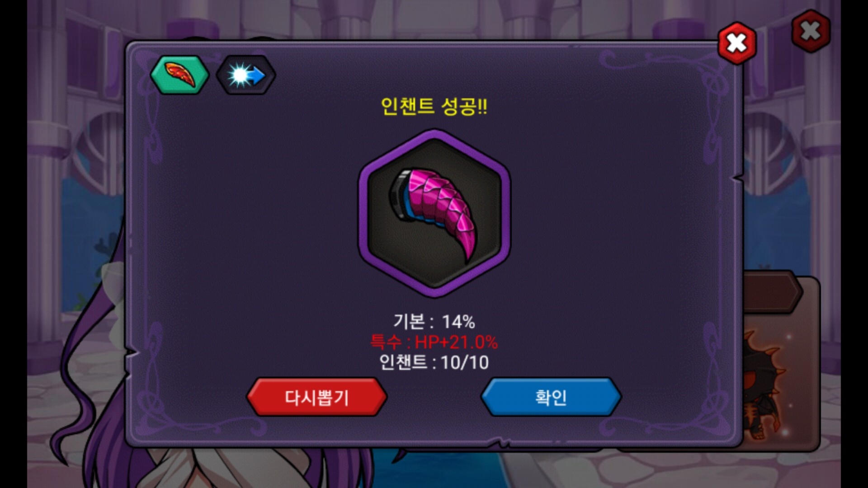Switch to the blue burst arrow tab
This screenshot has height=488, width=868.
coord(245,75)
